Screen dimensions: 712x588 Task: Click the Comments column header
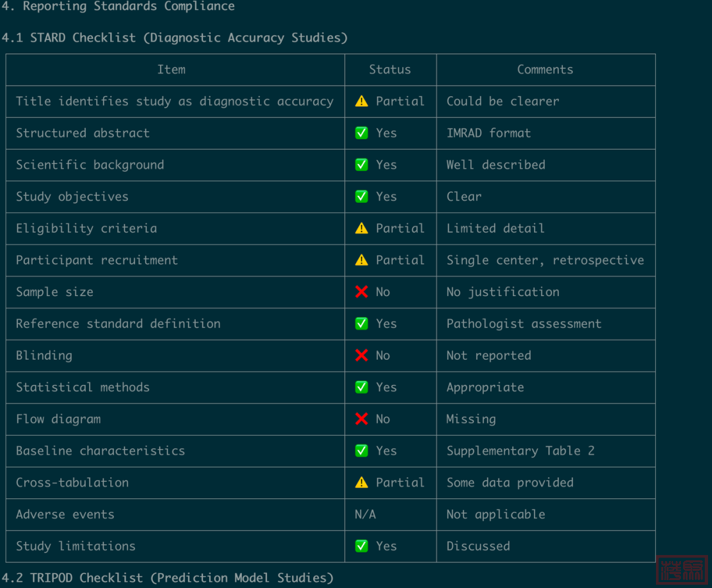coord(545,70)
